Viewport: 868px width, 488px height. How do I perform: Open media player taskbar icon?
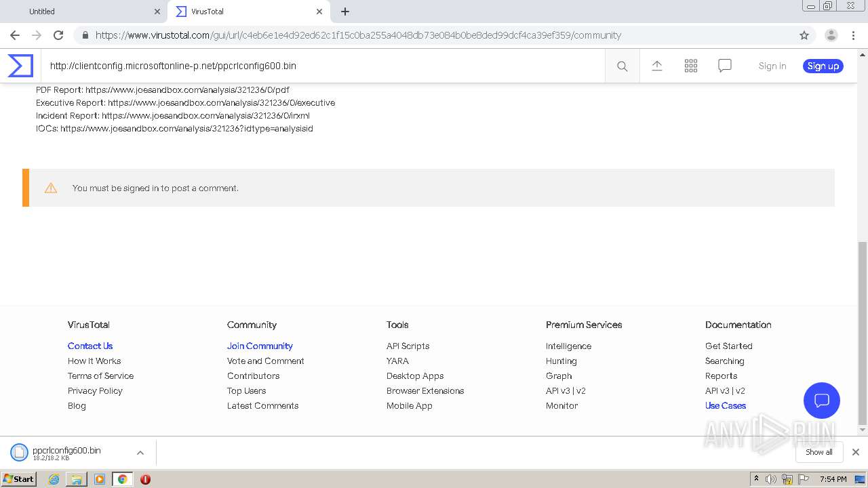click(x=100, y=479)
